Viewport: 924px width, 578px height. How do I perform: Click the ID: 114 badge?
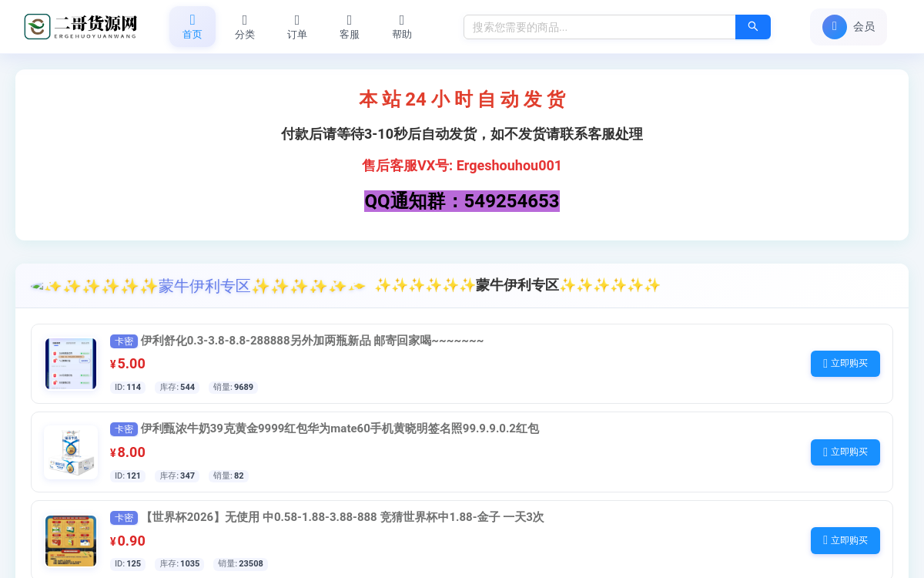click(x=128, y=388)
